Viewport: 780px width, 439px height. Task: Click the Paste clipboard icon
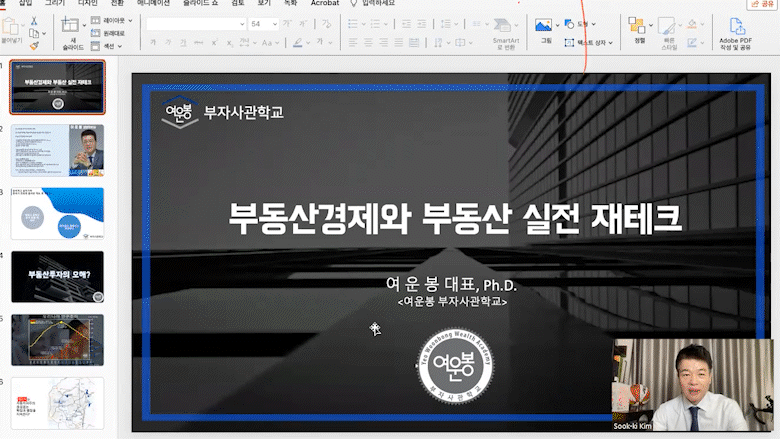(11, 27)
